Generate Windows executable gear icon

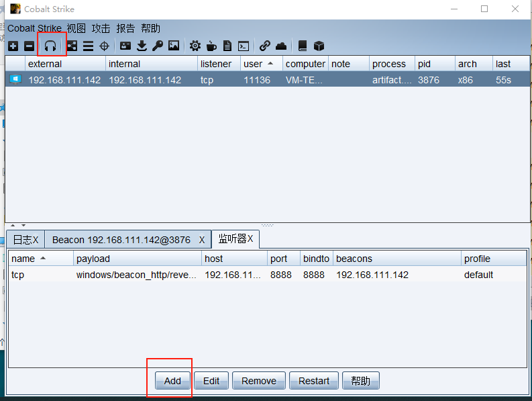coord(195,46)
